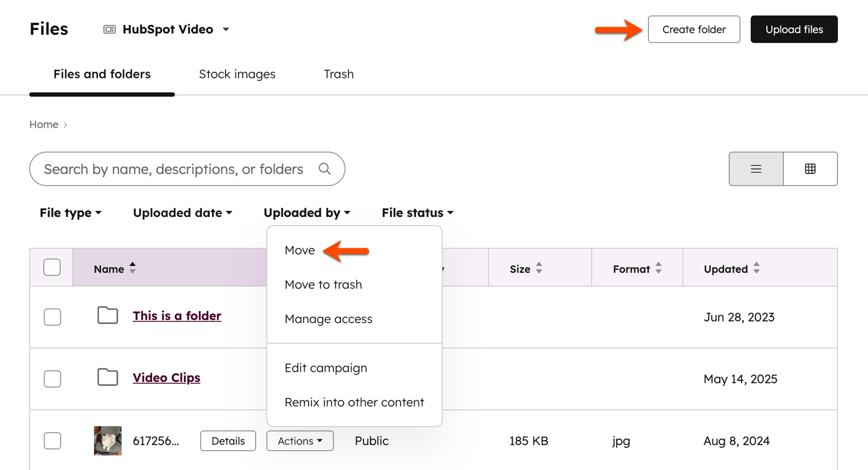Image resolution: width=868 pixels, height=470 pixels.
Task: Sort by Updated column arrows
Action: (x=756, y=268)
